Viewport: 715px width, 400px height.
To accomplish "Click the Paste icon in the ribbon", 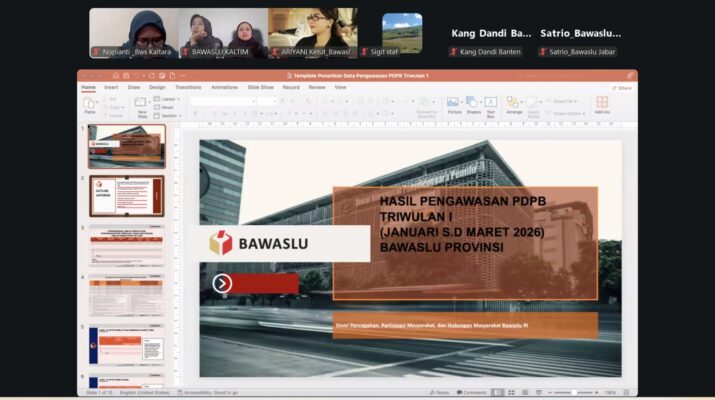I will pyautogui.click(x=90, y=105).
